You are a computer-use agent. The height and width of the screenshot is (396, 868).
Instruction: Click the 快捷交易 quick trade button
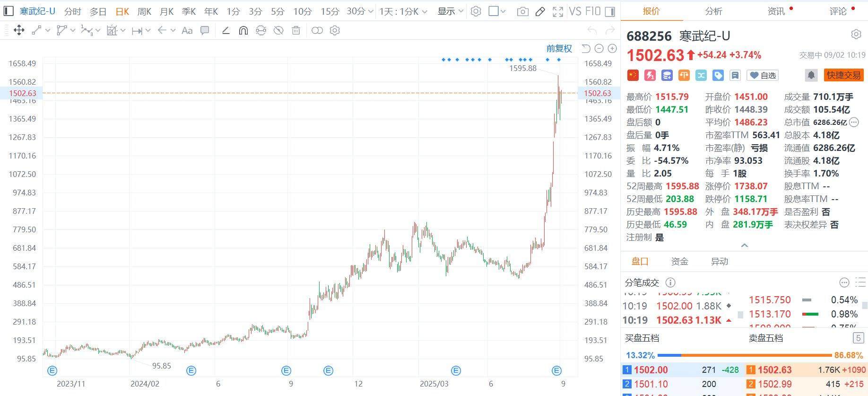click(x=844, y=75)
